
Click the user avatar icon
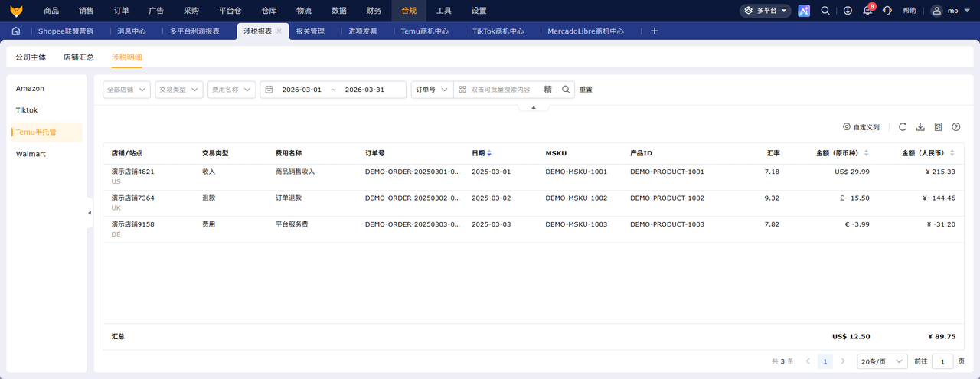pyautogui.click(x=937, y=11)
